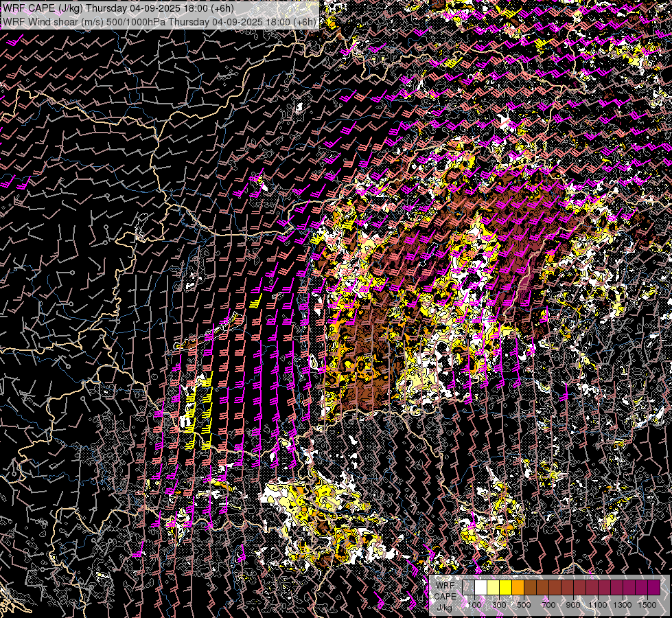Click the legend value label 700
672x618 pixels.
coord(549,605)
